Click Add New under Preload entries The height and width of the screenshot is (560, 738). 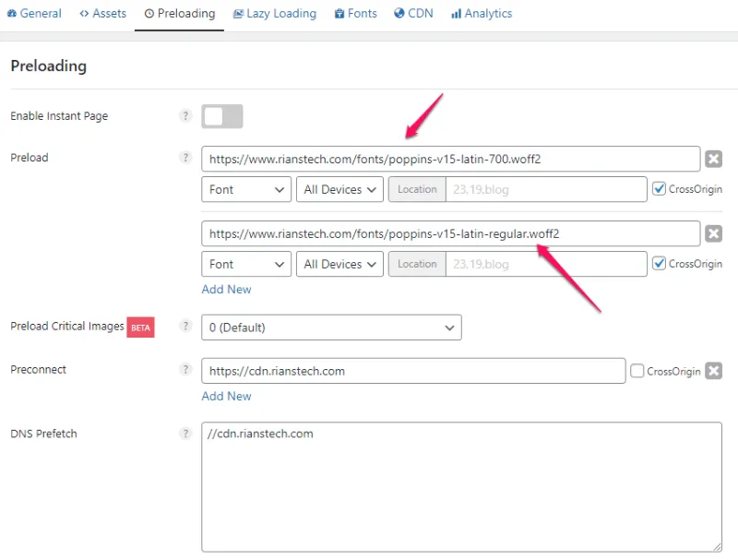[x=226, y=289]
